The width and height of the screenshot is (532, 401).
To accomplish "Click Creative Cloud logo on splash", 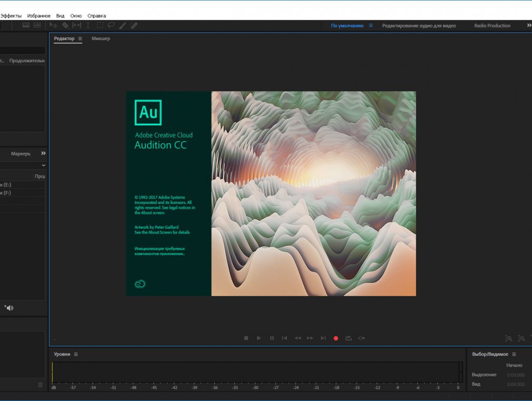I will tap(140, 284).
